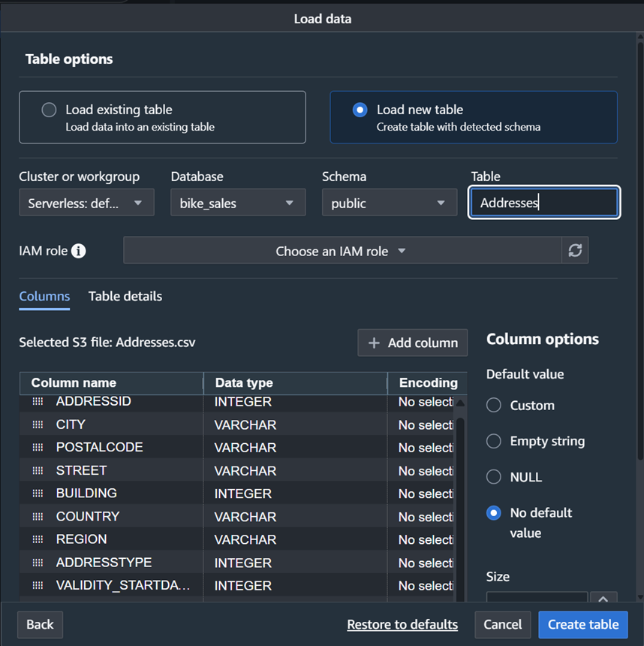The image size is (644, 646).
Task: Refresh the IAM role list
Action: pos(575,251)
